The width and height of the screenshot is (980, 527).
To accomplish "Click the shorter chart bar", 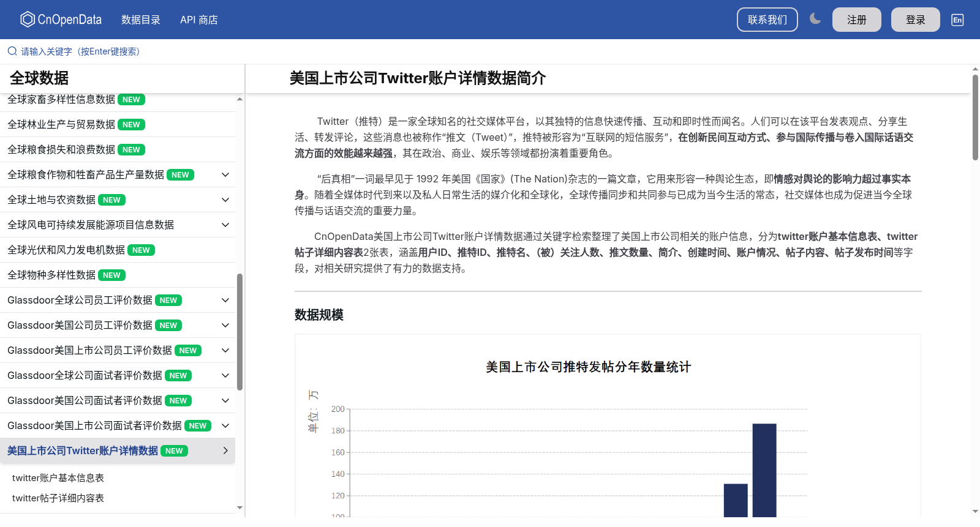I will point(736,500).
